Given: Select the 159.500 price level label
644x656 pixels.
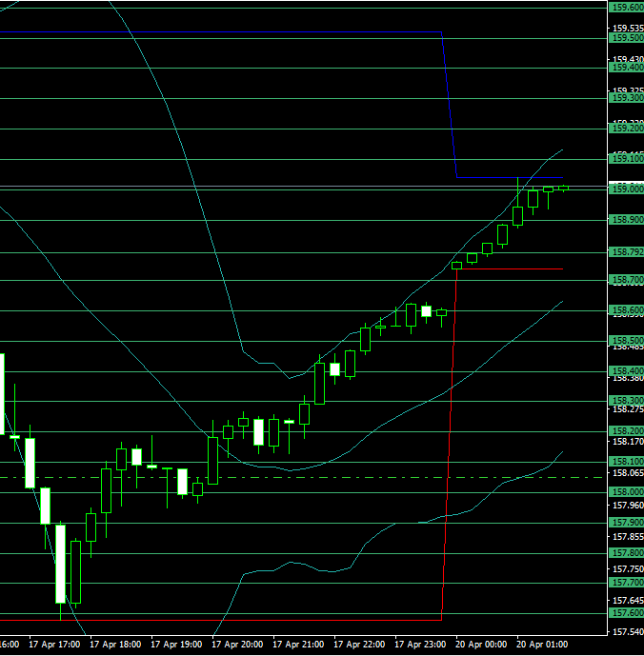Looking at the screenshot, I should (625, 38).
